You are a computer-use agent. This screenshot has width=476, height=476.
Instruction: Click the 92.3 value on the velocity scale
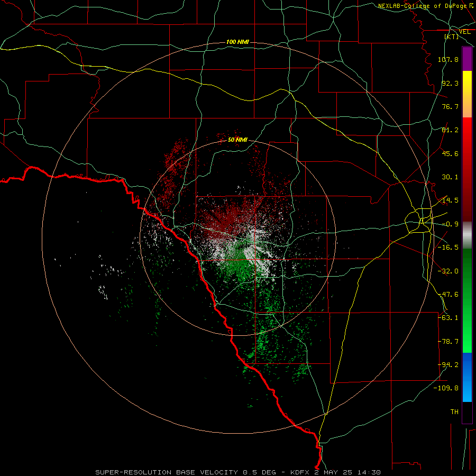[450, 83]
